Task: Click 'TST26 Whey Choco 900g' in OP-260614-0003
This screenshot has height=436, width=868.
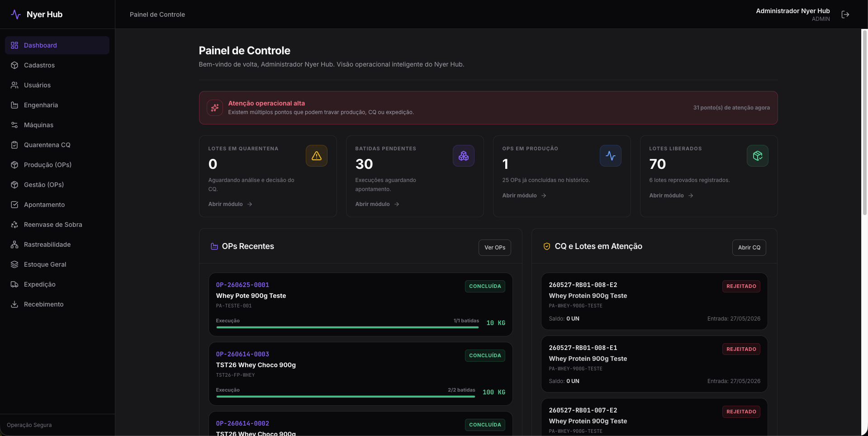Action: pyautogui.click(x=256, y=365)
